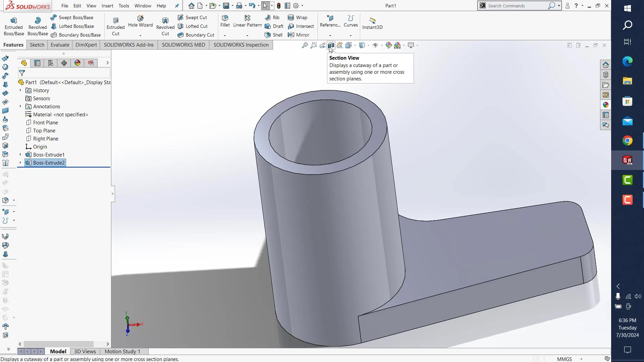Screen dimensions: 644x362
Task: Open the Insert menu
Action: pyautogui.click(x=107, y=6)
